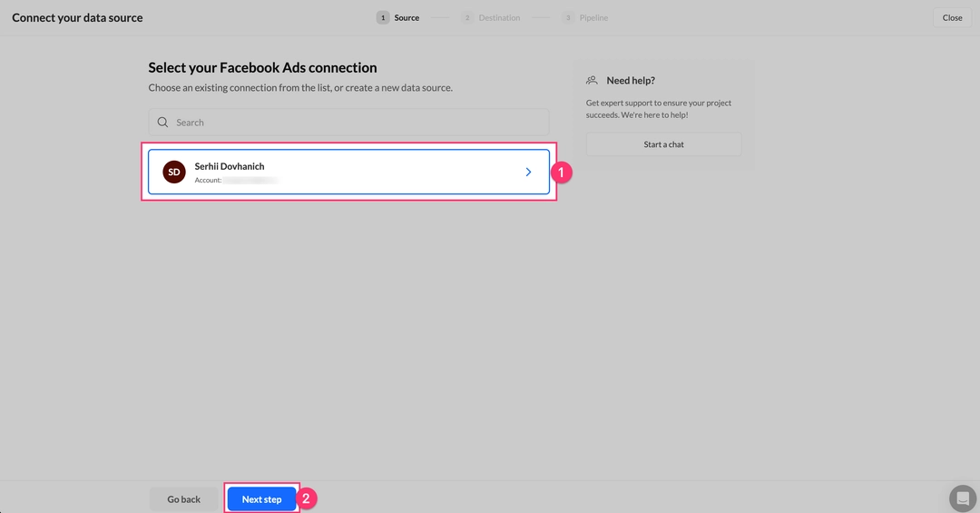Click the Next step button
The height and width of the screenshot is (513, 980).
pos(261,499)
